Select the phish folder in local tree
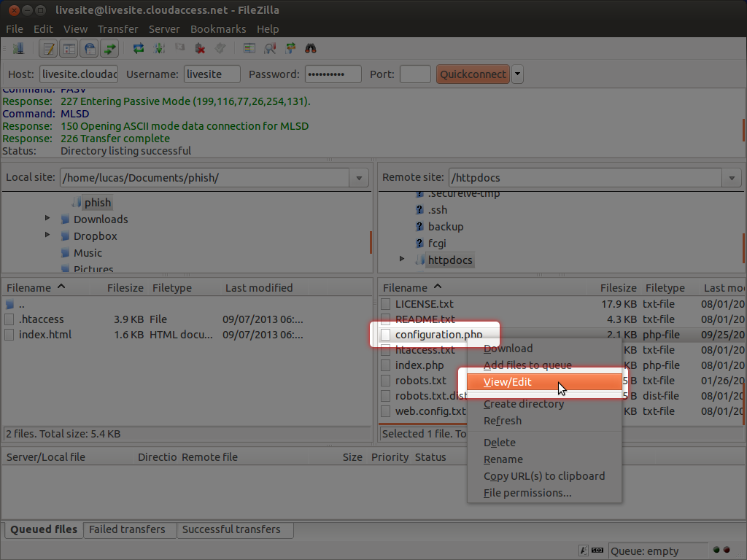Viewport: 747px width, 560px height. (x=98, y=203)
